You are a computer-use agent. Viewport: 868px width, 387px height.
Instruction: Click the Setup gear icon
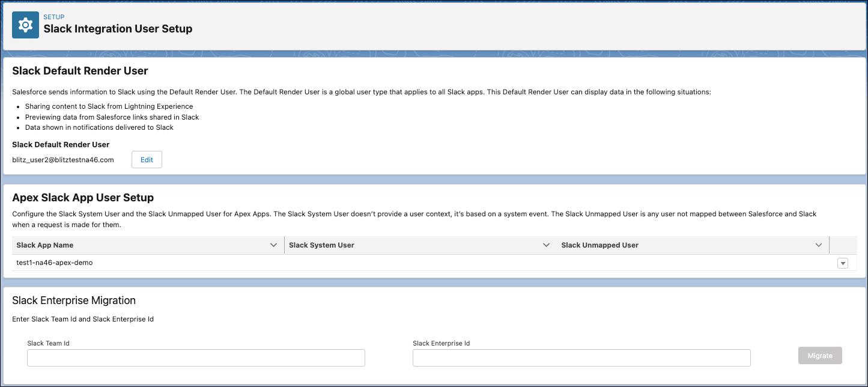(x=25, y=25)
